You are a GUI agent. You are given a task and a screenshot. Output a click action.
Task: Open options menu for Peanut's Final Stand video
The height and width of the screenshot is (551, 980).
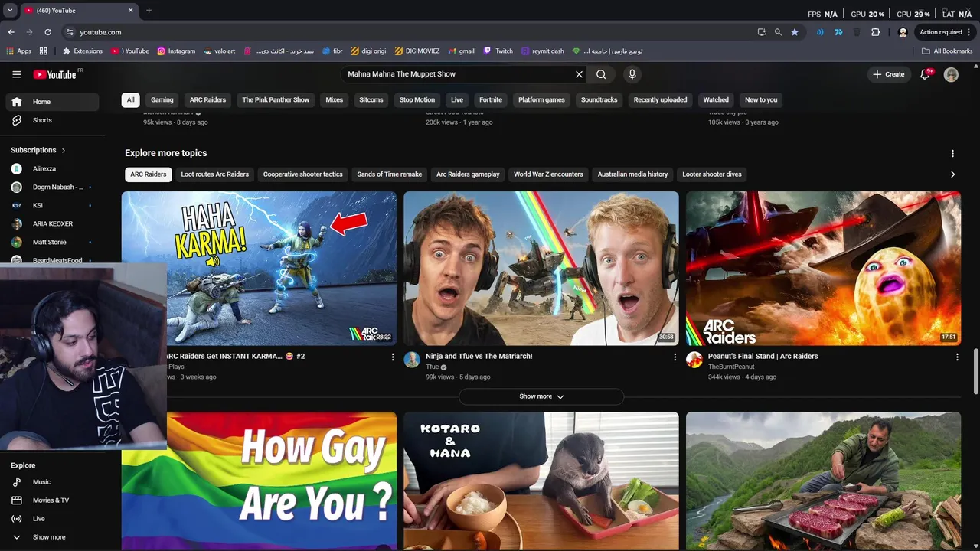[957, 357]
